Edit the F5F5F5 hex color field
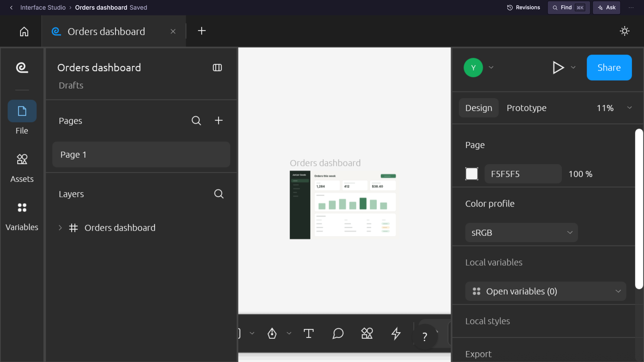Viewport: 644px width, 362px height. (523, 174)
